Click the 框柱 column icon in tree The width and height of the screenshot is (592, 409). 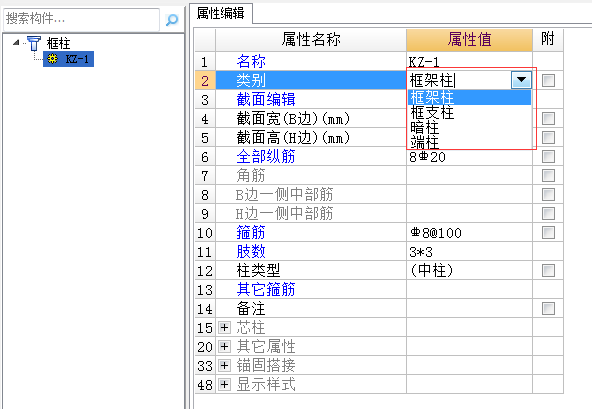tap(34, 43)
